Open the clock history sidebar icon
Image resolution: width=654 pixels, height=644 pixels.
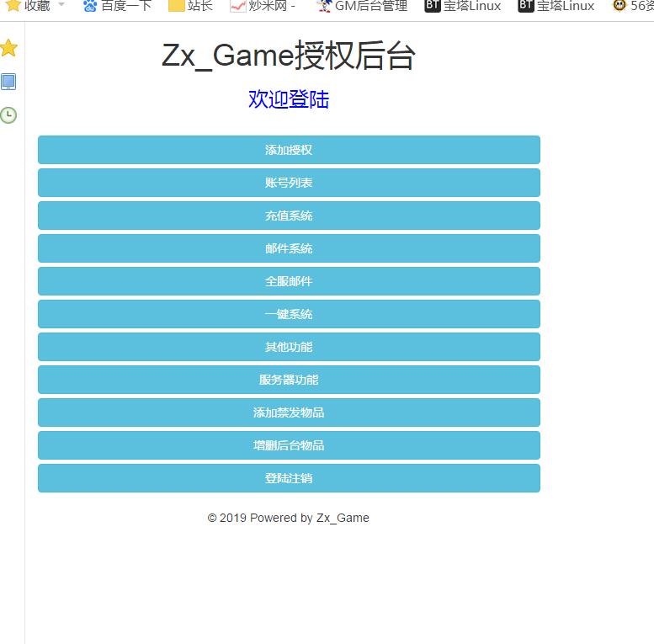click(8, 115)
